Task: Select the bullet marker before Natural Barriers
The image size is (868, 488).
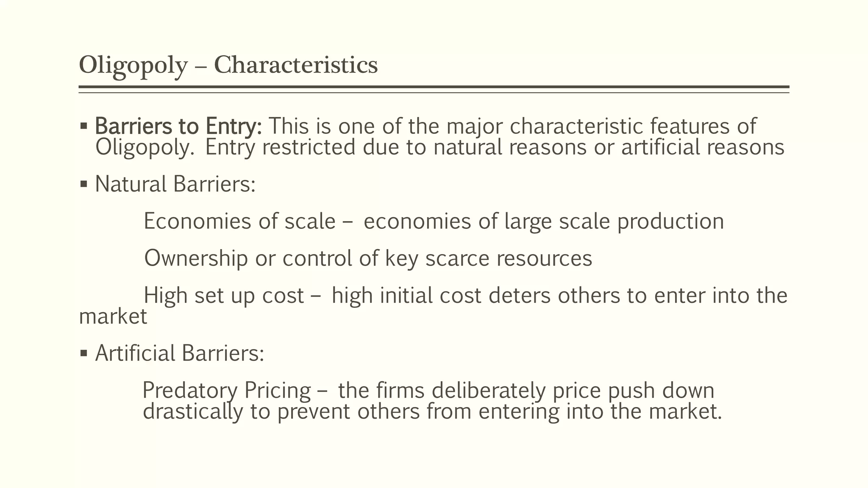Action: (x=83, y=184)
